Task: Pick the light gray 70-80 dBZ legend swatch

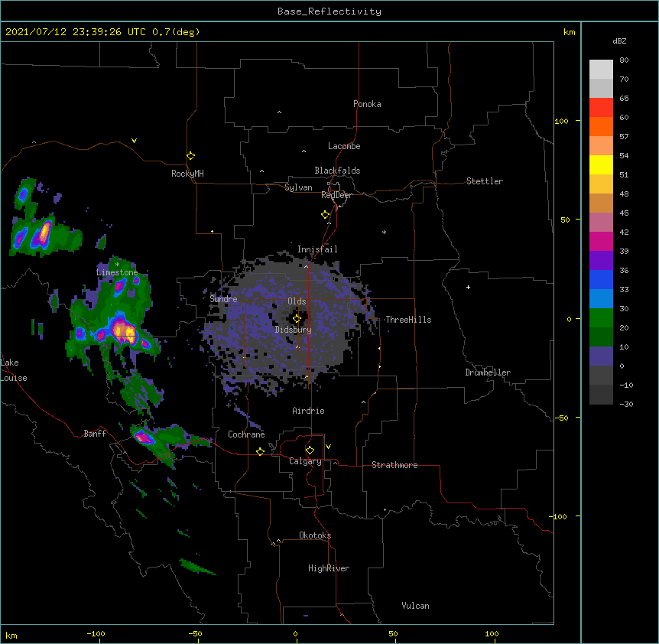Action: (601, 70)
